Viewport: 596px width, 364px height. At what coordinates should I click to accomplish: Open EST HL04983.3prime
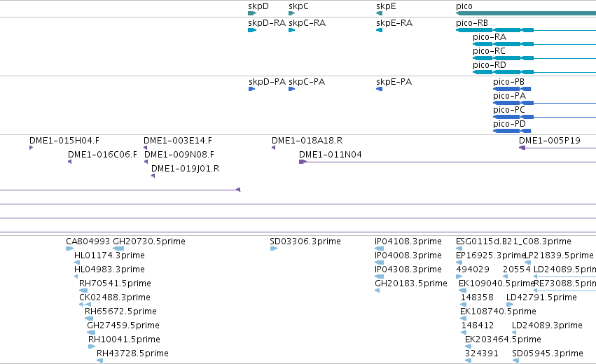[109, 269]
